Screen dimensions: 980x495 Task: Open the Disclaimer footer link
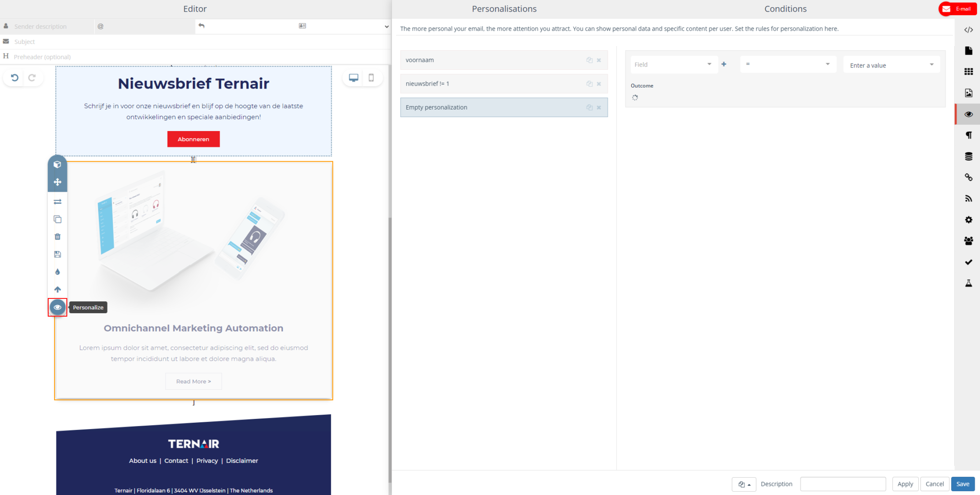coord(242,461)
